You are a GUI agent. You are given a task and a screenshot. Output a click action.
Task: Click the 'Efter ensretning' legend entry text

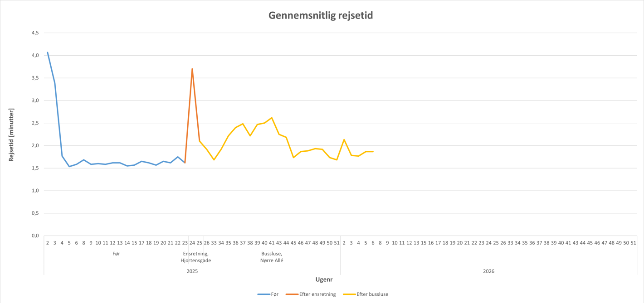(x=317, y=294)
